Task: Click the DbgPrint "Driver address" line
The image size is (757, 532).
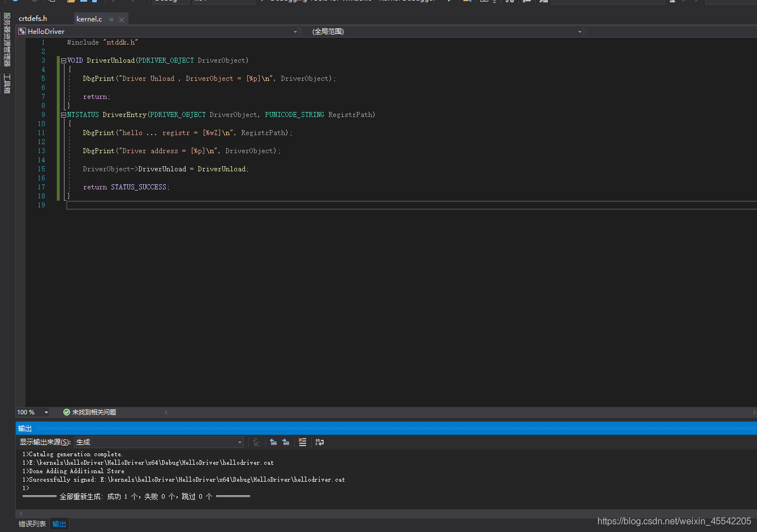Action: click(182, 151)
